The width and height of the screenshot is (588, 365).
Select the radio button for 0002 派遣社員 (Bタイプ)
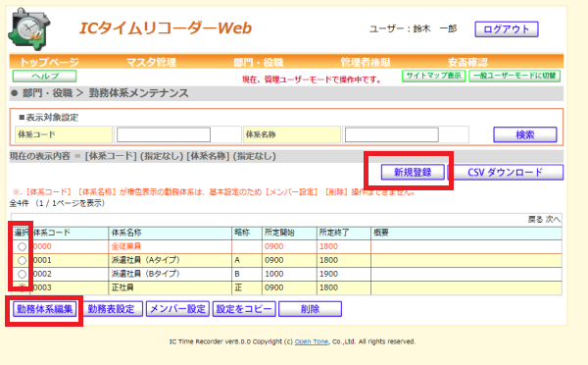point(23,274)
